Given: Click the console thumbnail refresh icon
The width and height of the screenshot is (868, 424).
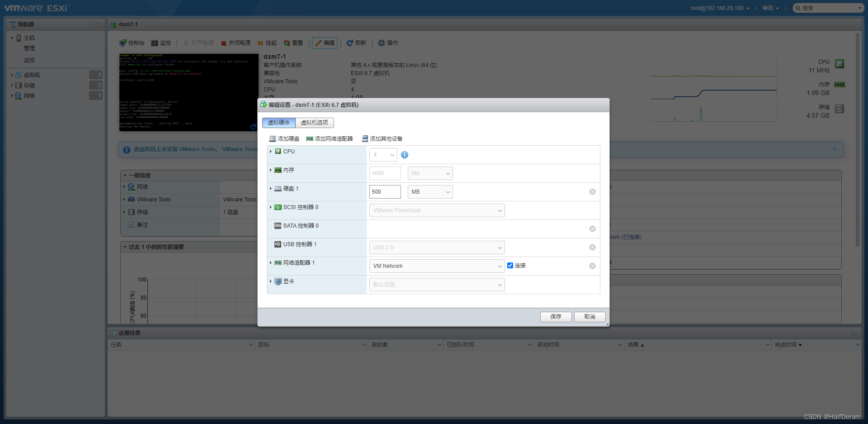Looking at the screenshot, I should 254,127.
